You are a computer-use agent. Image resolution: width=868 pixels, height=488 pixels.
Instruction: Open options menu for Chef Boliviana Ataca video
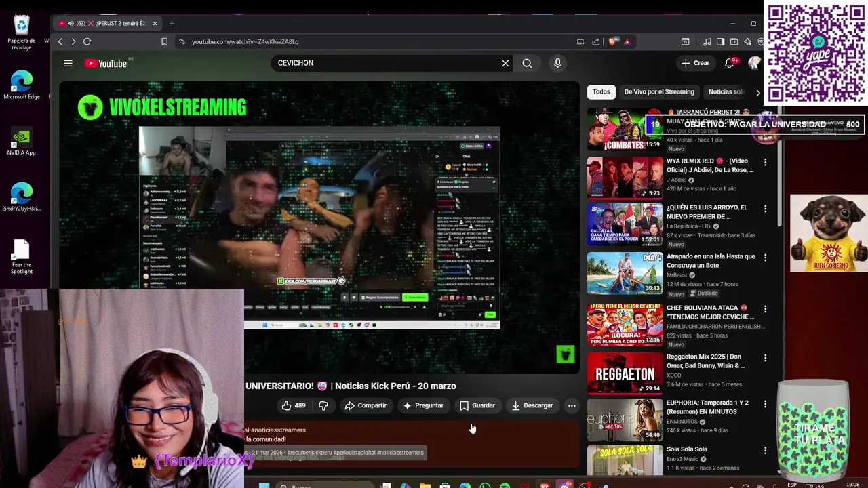(765, 308)
